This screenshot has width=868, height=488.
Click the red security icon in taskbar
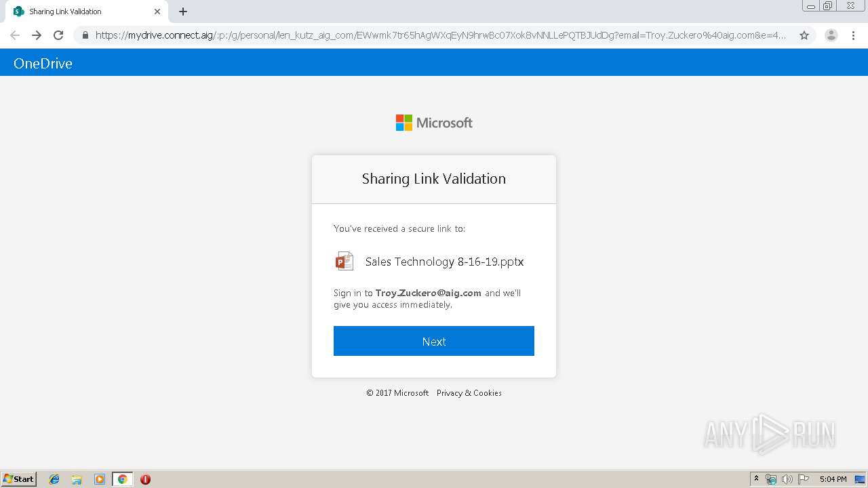[145, 479]
